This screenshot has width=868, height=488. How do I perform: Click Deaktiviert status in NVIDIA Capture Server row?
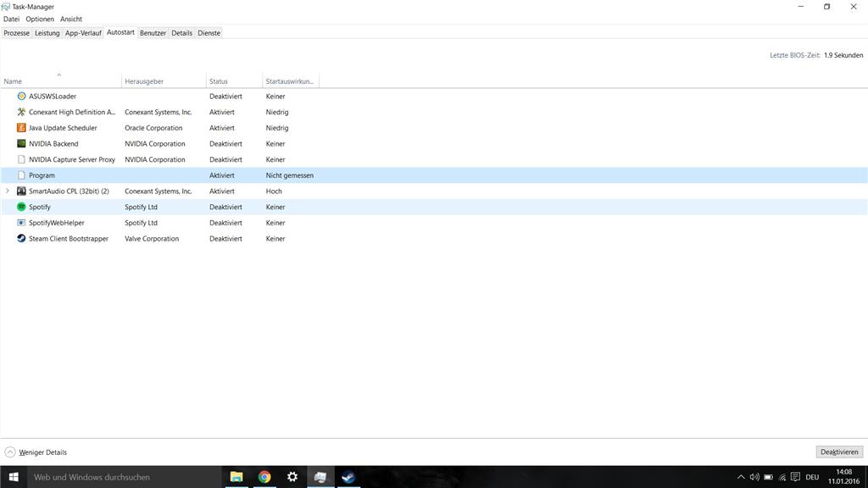[x=225, y=159]
